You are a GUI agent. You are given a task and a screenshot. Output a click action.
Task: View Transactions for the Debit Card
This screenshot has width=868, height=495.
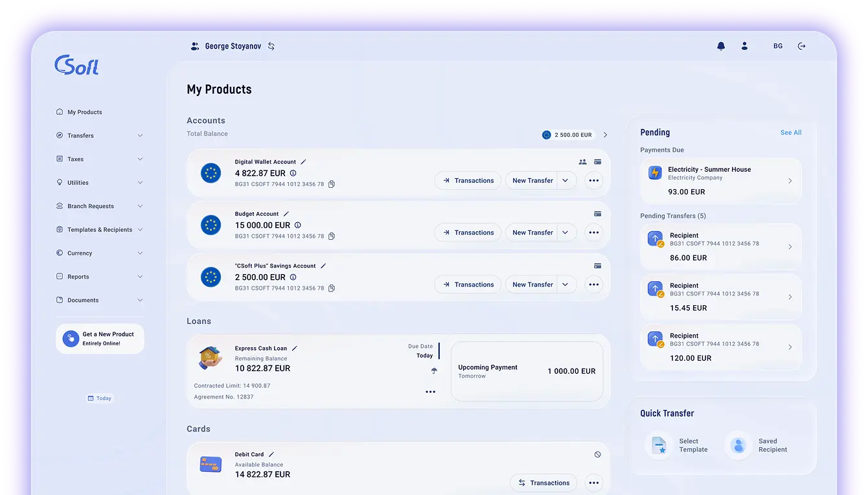pyautogui.click(x=543, y=483)
